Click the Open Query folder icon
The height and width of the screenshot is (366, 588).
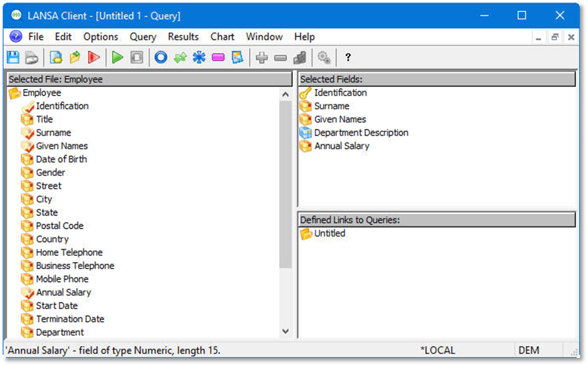pos(75,57)
